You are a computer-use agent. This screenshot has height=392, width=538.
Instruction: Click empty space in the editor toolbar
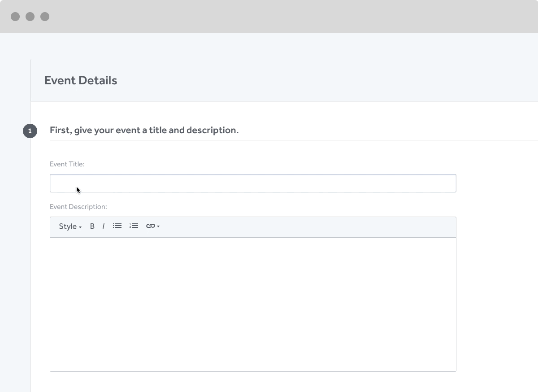click(x=305, y=227)
